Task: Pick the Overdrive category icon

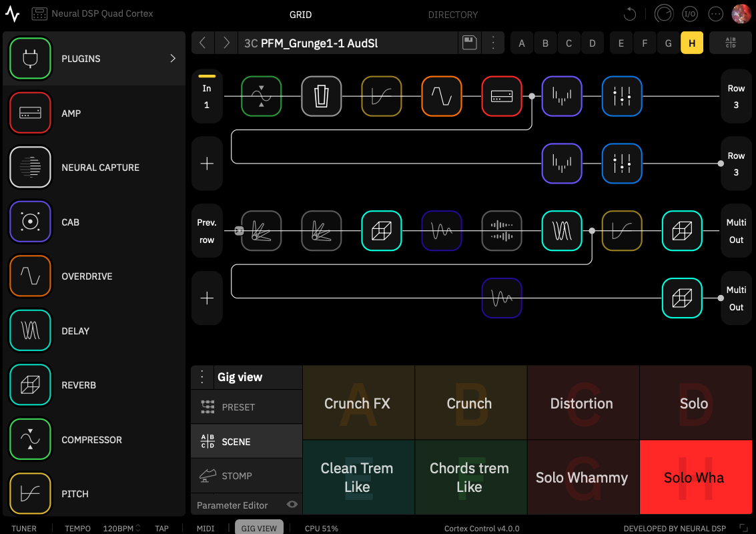Action: click(30, 276)
